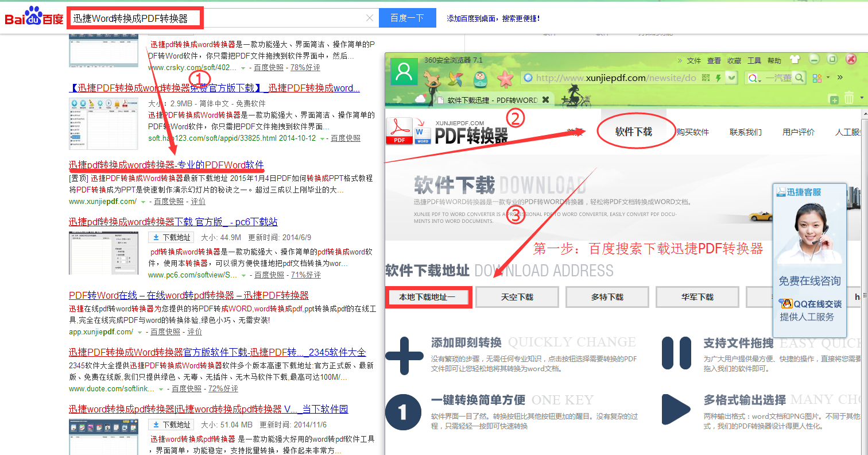Expand hidden menu items chevron before 文件

click(680, 60)
